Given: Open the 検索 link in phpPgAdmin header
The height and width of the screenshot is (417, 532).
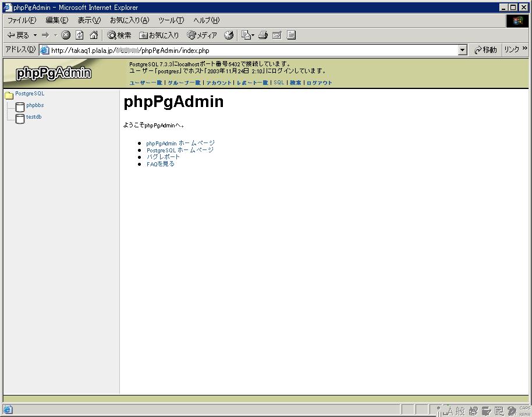Looking at the screenshot, I should tap(296, 83).
